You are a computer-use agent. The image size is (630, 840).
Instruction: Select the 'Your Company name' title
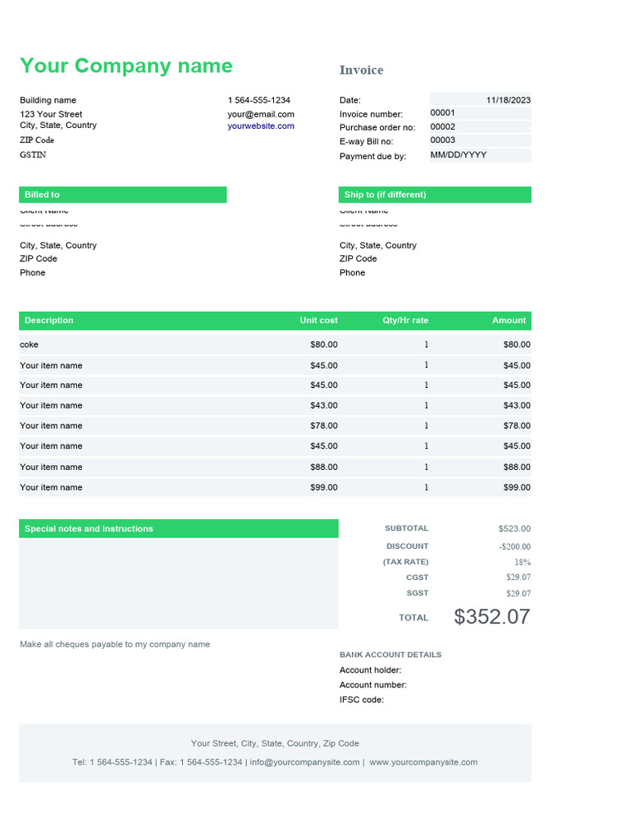pyautogui.click(x=126, y=66)
